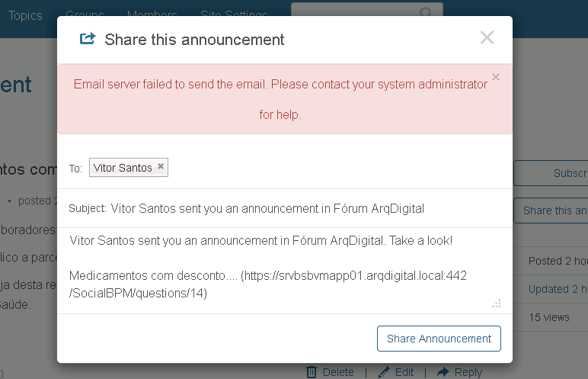Remove Vitor Santos from recipients
Screen dimensions: 588x379
[x=161, y=166]
